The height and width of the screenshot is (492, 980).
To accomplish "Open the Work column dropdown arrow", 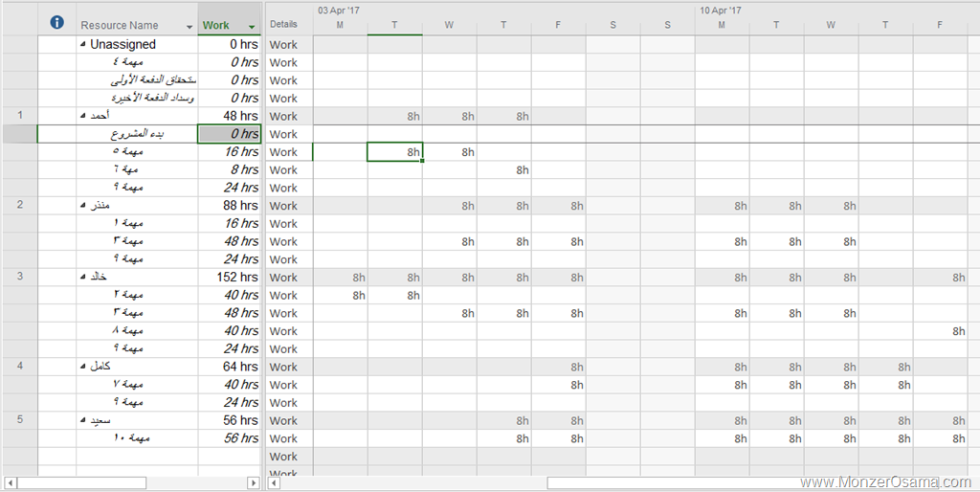I will 252,26.
